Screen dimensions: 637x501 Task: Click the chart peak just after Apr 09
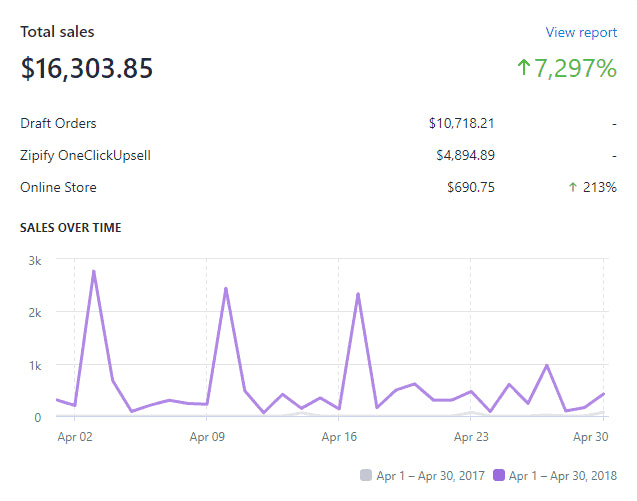226,288
